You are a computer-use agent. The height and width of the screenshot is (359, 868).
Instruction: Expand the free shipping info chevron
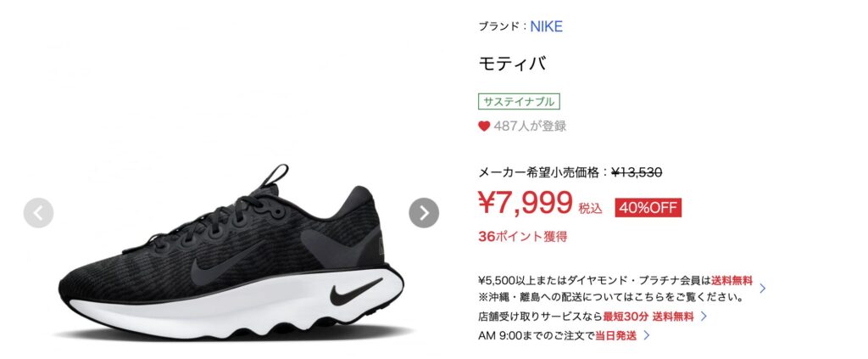763,288
